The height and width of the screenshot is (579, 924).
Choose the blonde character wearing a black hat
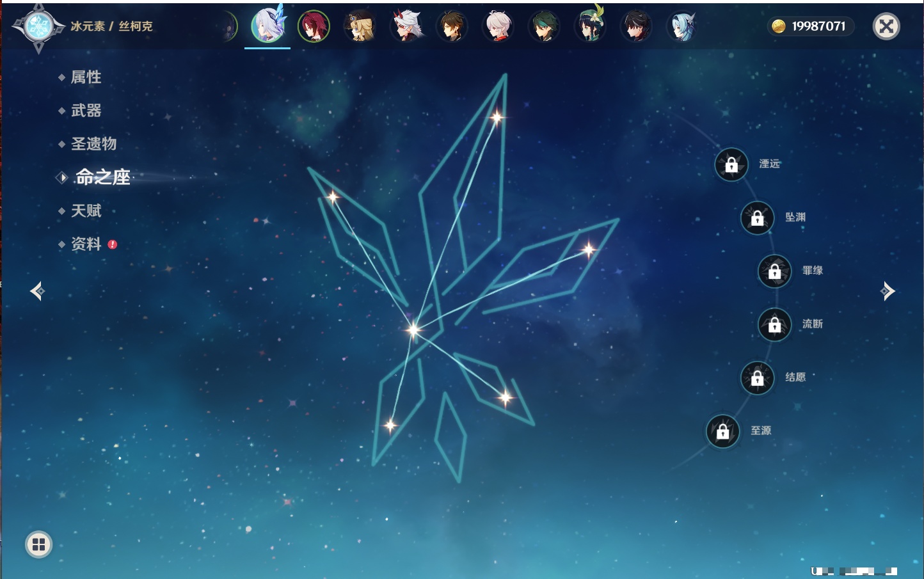360,27
